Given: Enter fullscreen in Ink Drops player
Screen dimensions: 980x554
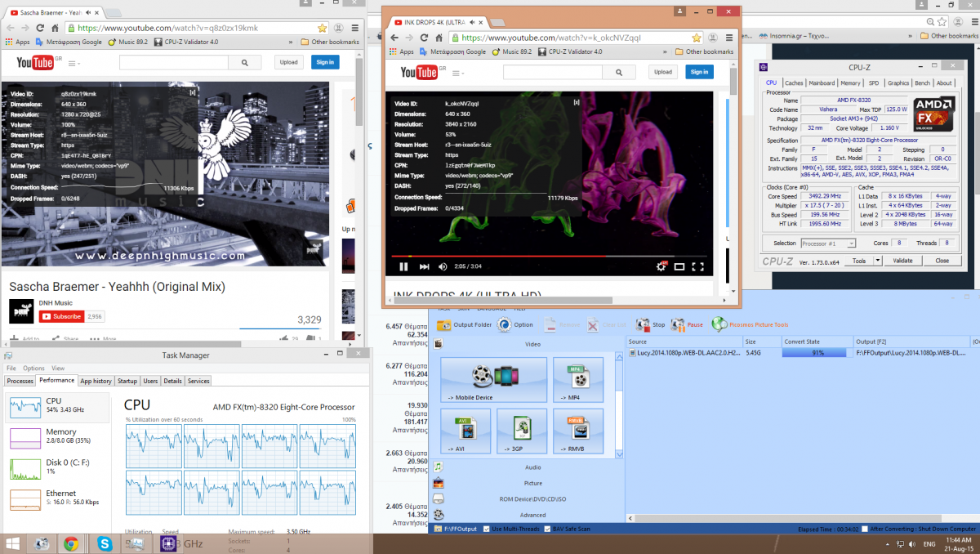Looking at the screenshot, I should (x=698, y=266).
